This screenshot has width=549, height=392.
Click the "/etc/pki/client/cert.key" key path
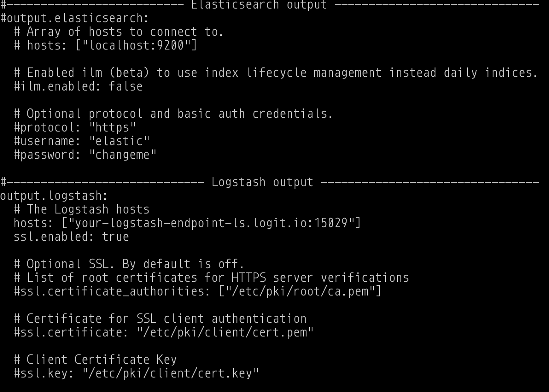(170, 373)
